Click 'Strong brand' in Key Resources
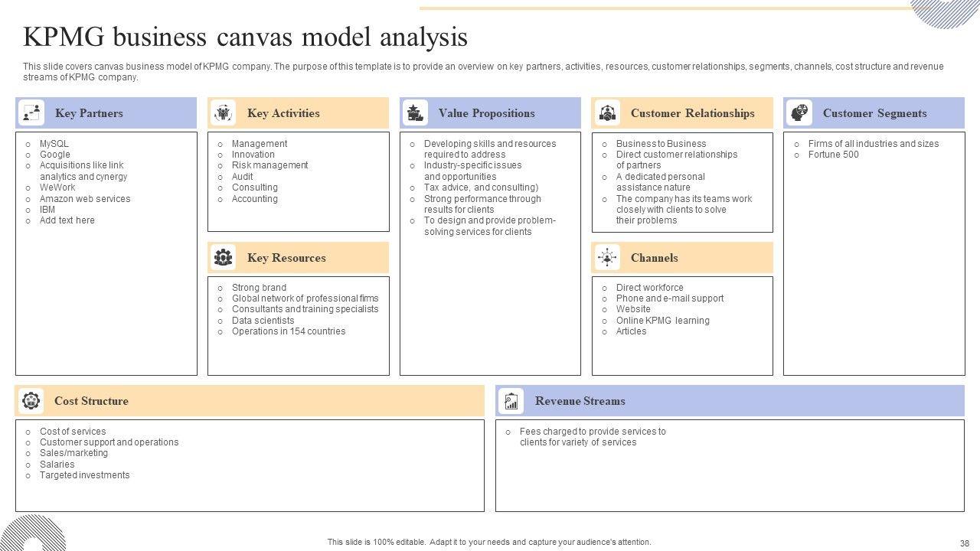980x551 pixels. click(x=260, y=288)
